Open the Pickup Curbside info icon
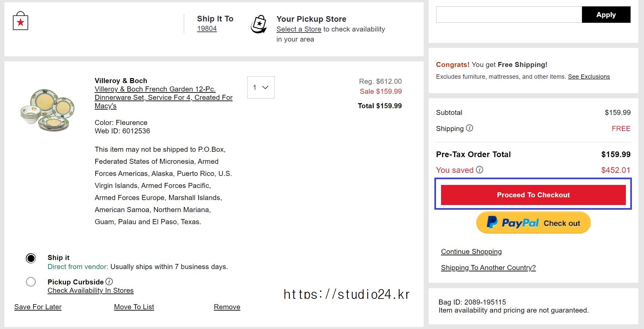Image resolution: width=644 pixels, height=329 pixels. (109, 281)
